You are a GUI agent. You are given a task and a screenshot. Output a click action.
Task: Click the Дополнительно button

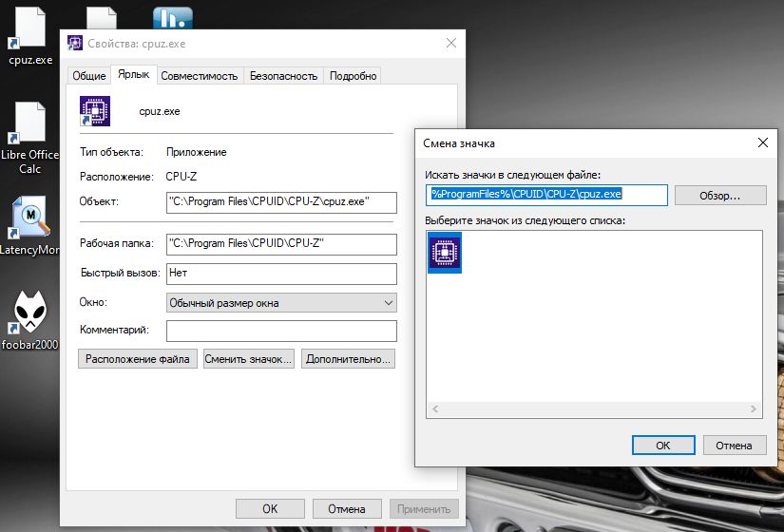point(348,359)
